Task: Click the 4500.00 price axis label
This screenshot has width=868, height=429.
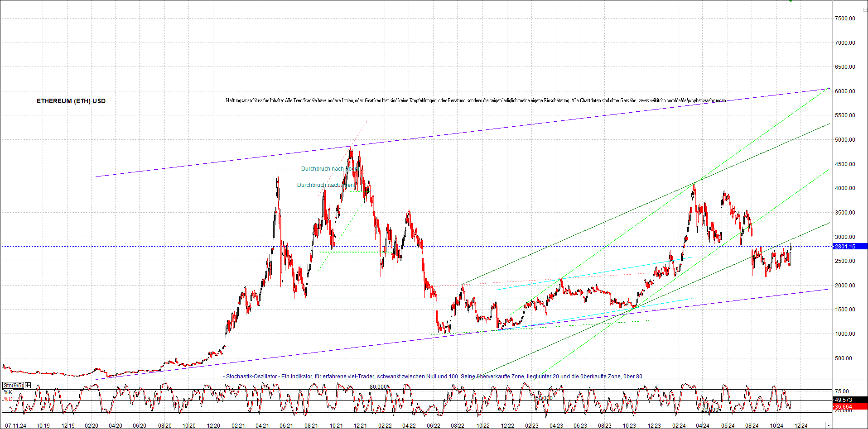Action: (x=845, y=164)
